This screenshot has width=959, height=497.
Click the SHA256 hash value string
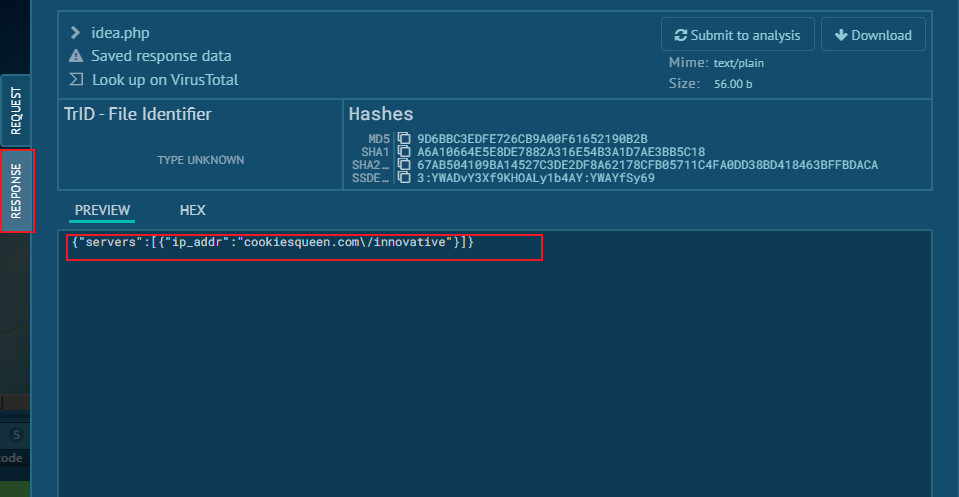(x=647, y=165)
